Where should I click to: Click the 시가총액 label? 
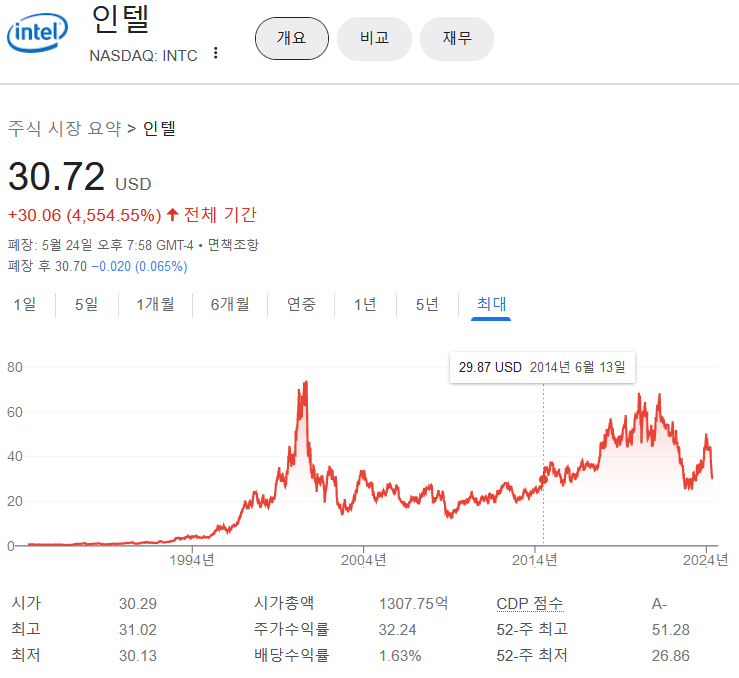(x=284, y=603)
